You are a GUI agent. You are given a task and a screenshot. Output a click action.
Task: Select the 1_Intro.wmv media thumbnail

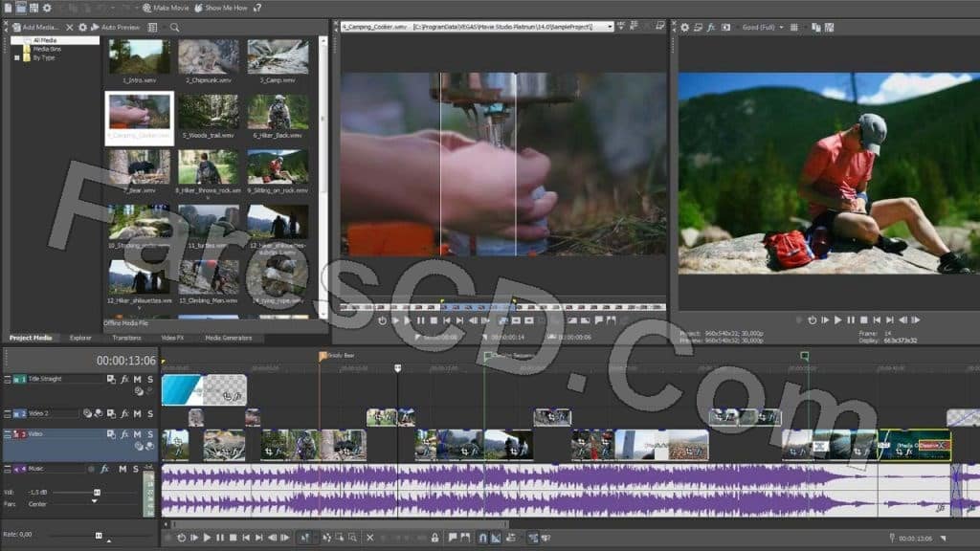click(140, 61)
